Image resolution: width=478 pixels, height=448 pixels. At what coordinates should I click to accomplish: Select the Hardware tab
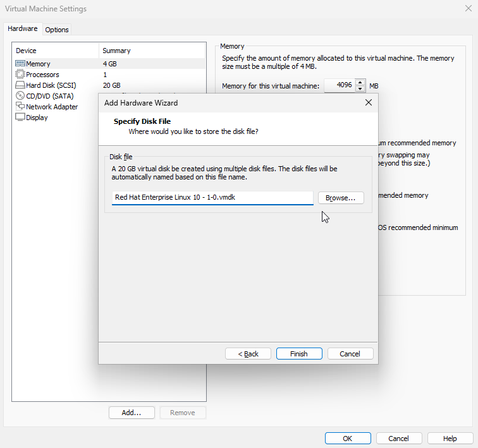[x=22, y=29]
